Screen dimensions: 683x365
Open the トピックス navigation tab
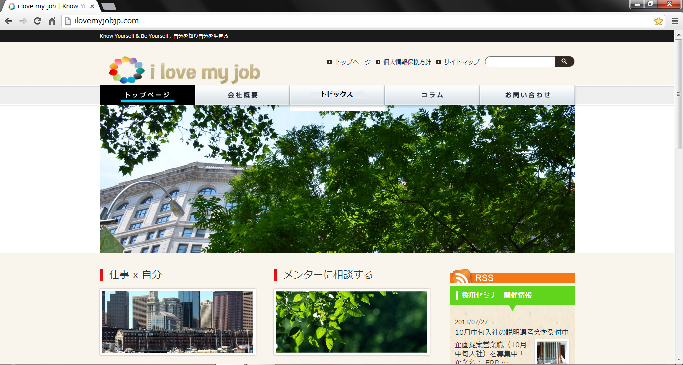(x=337, y=95)
